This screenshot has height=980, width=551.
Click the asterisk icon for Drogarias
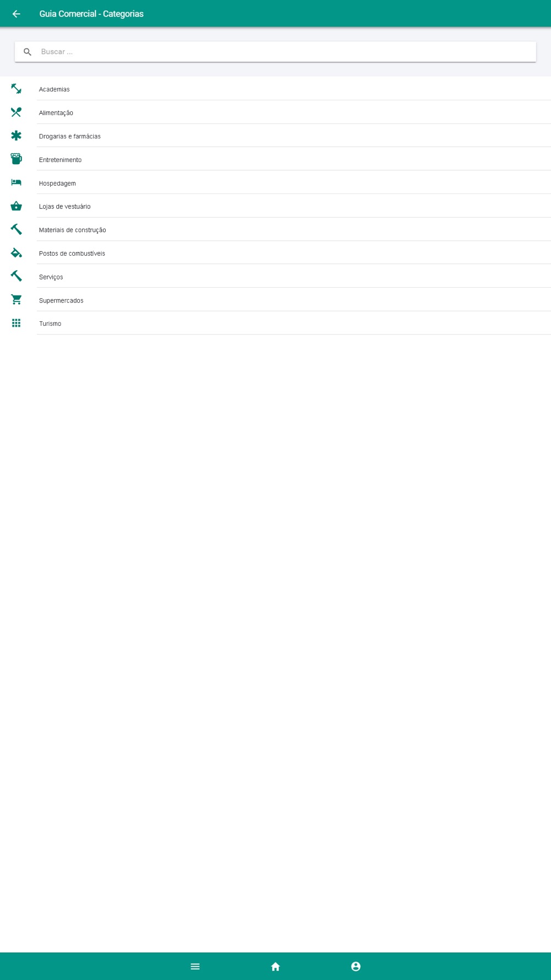click(17, 136)
